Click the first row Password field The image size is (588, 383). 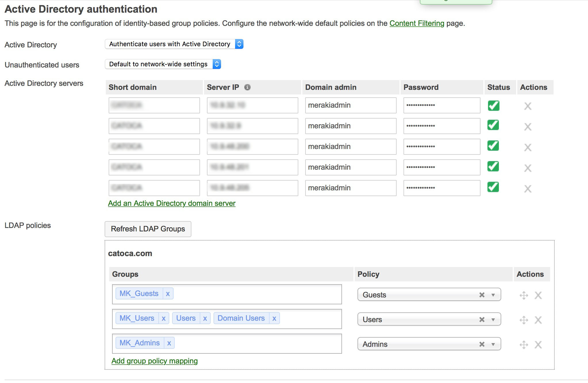[442, 105]
